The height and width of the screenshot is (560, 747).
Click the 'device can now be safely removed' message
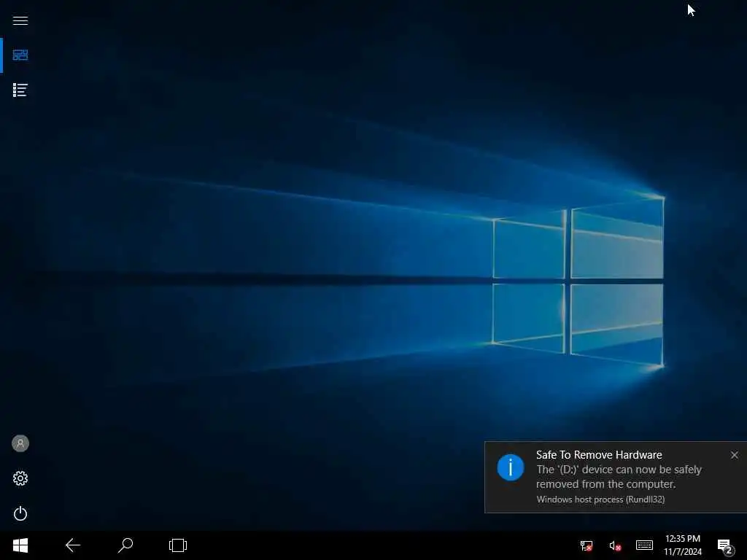pos(619,477)
